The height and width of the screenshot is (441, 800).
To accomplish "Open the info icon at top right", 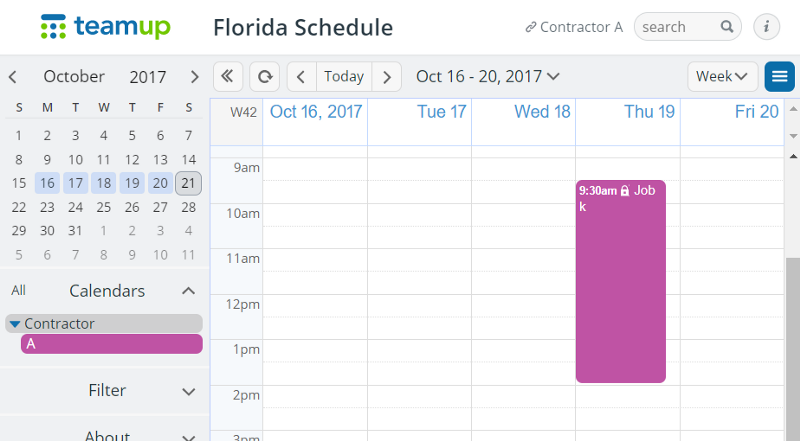I will 766,27.
